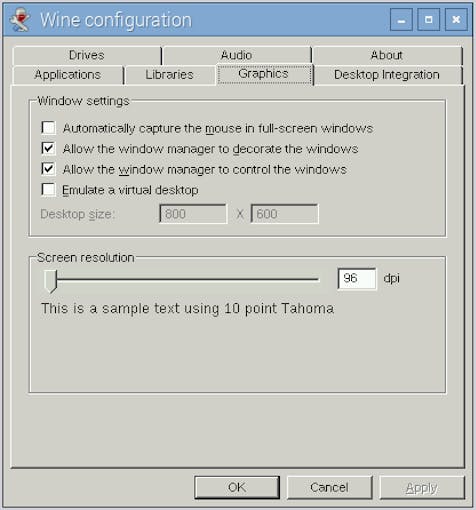Switch to the Drives tab
The height and width of the screenshot is (510, 476).
tap(87, 55)
